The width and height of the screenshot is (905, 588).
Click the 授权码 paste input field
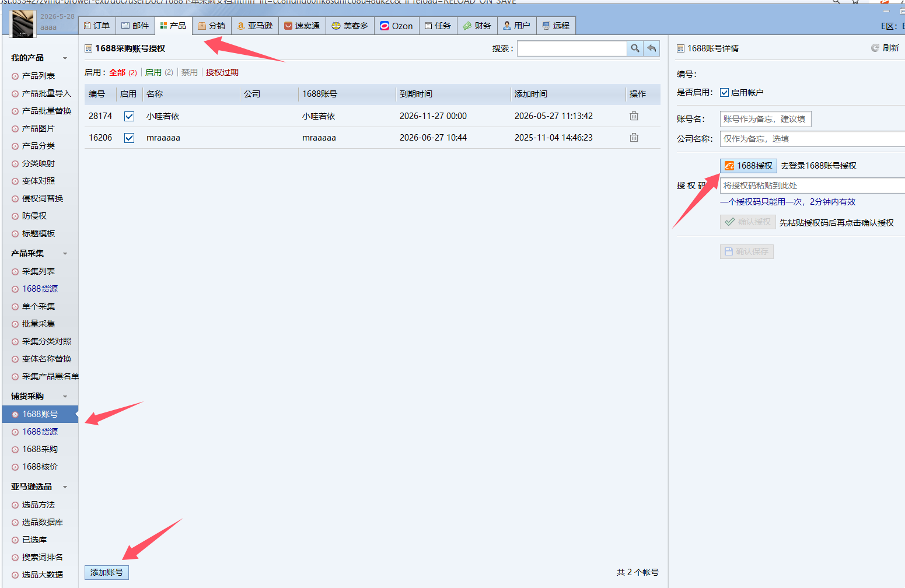pos(812,185)
